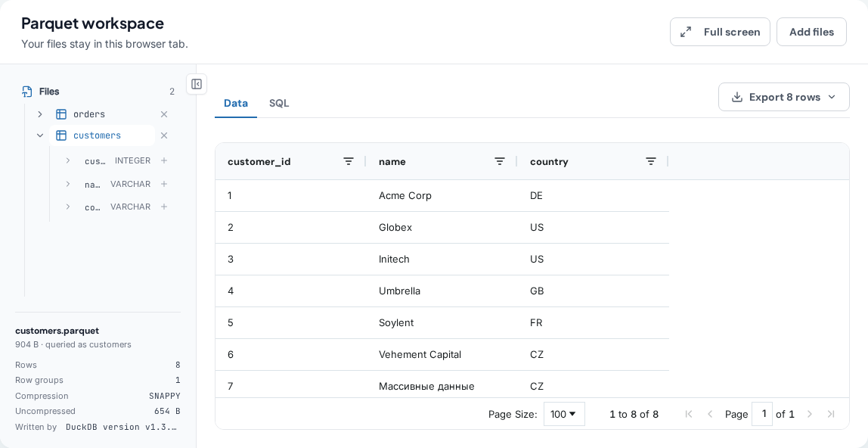Add the INTEGER column with plus icon

[x=164, y=160]
